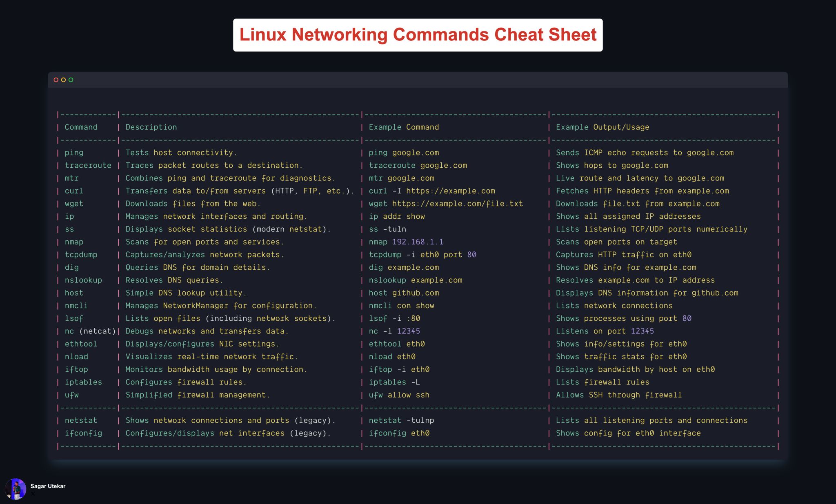Click the tcpdump command name
836x504 pixels.
point(81,255)
